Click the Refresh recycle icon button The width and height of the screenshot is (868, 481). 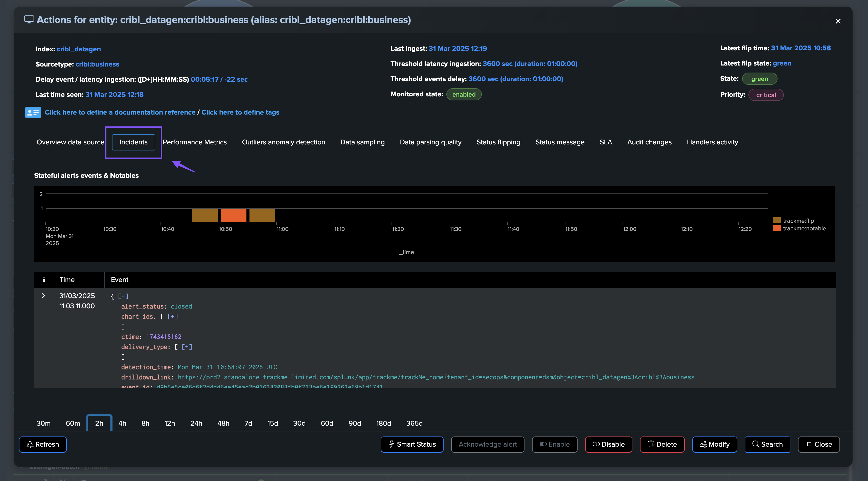point(43,444)
